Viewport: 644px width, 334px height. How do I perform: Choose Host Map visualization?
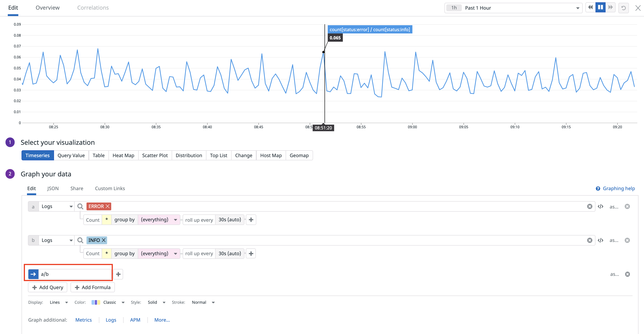click(x=271, y=155)
